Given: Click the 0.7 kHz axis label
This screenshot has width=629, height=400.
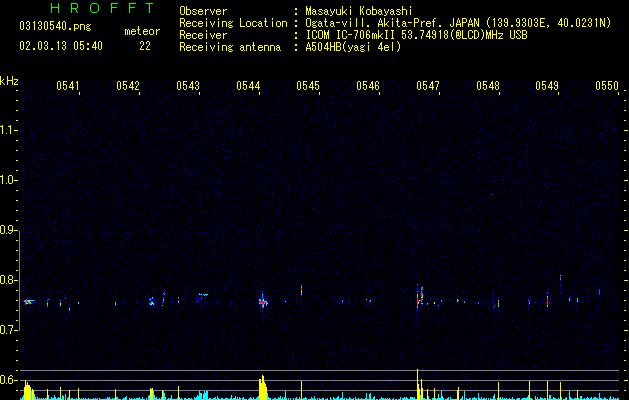Looking at the screenshot, I should tap(8, 330).
